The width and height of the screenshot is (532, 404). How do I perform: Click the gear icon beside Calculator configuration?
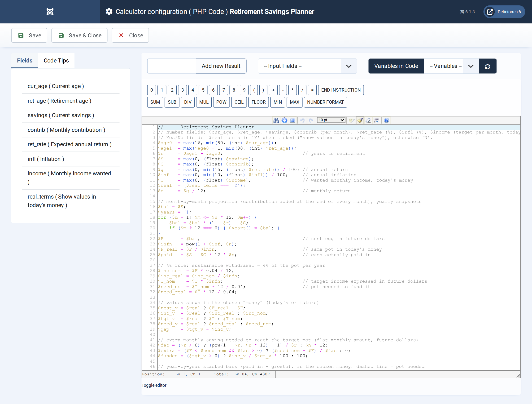[x=109, y=12]
